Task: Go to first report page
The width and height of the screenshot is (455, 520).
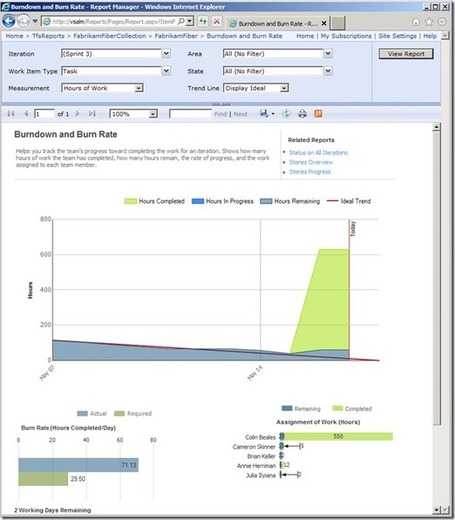Action: tap(11, 114)
